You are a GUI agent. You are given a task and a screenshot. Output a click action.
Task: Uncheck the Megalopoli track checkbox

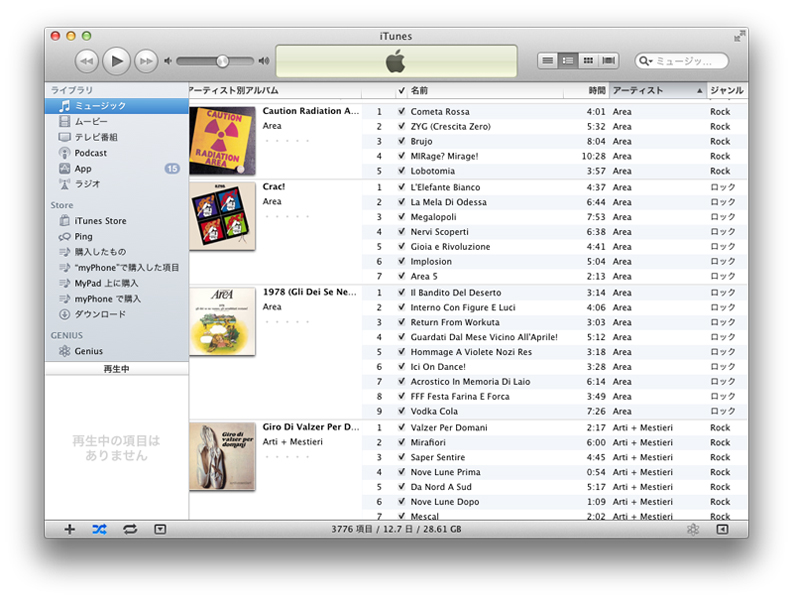click(x=401, y=217)
